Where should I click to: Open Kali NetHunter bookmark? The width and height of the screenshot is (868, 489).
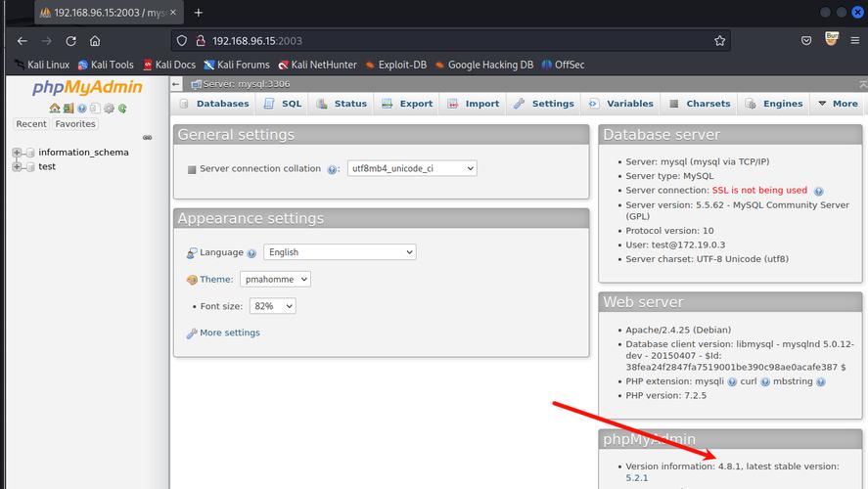pos(318,65)
